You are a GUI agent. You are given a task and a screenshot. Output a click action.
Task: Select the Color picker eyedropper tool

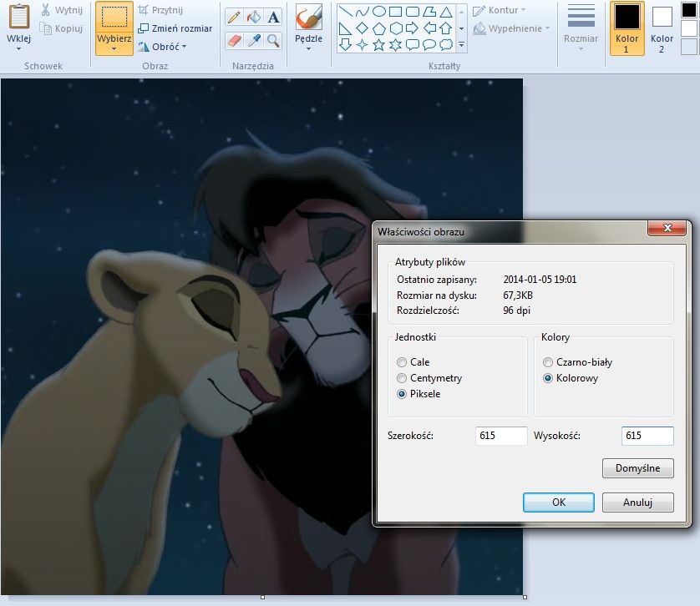coord(254,41)
